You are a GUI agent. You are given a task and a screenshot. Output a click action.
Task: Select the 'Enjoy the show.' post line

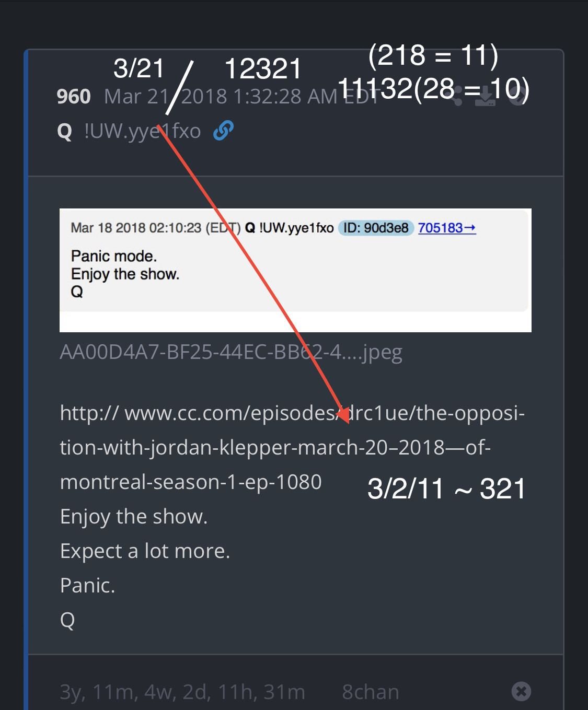pyautogui.click(x=134, y=517)
